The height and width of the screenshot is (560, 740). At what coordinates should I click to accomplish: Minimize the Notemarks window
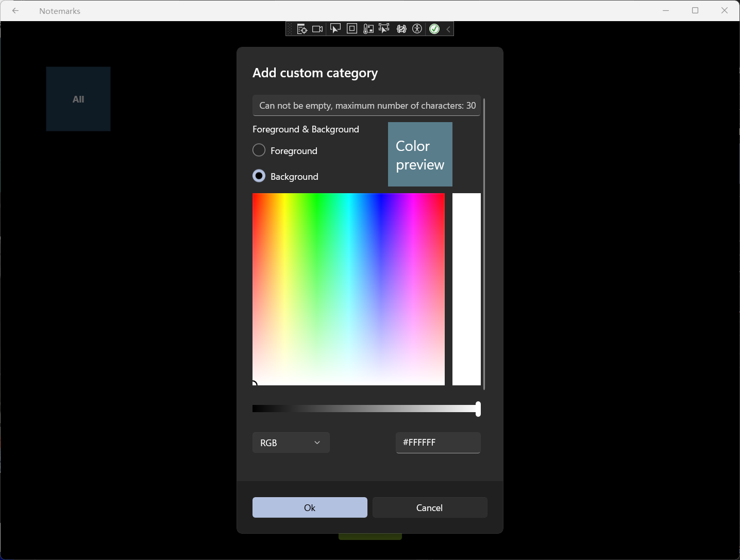[666, 10]
